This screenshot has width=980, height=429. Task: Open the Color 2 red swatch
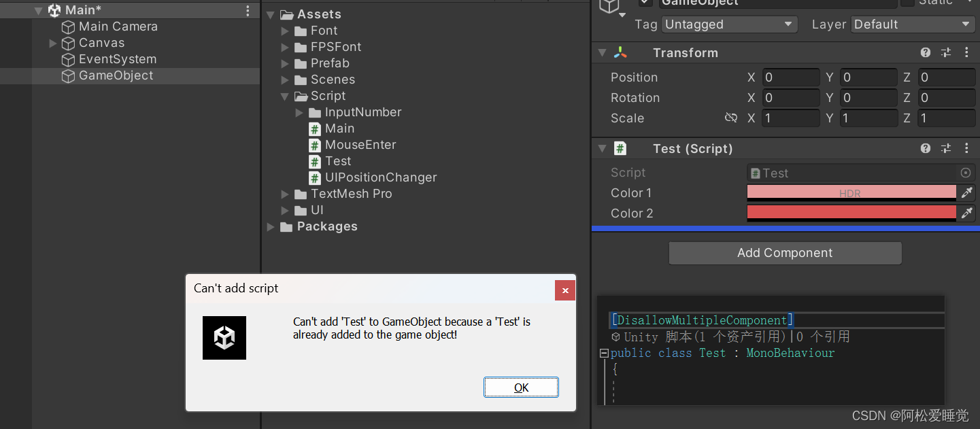click(851, 213)
